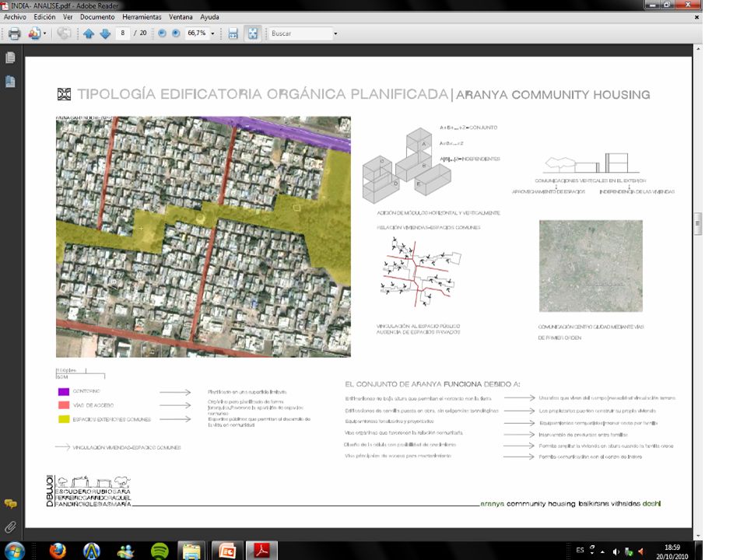The width and height of the screenshot is (747, 560).
Task: Open the Attachments panel paperclip icon
Action: 10,527
